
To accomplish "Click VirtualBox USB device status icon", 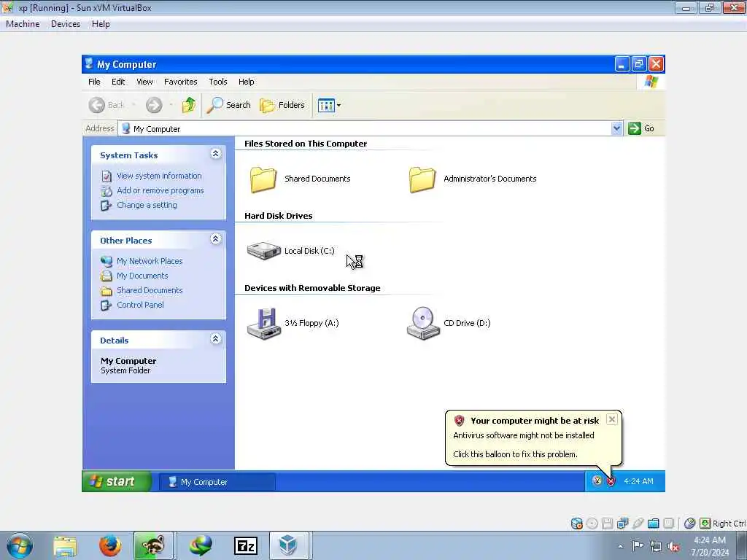I will point(638,524).
